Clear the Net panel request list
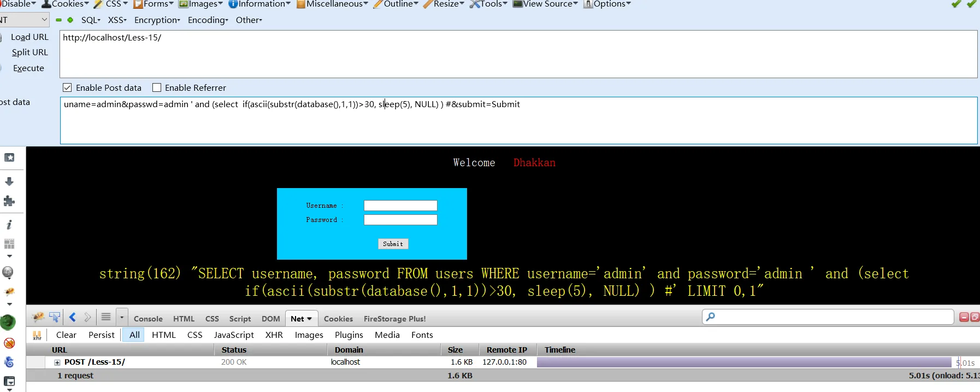This screenshot has width=980, height=392. [x=66, y=335]
